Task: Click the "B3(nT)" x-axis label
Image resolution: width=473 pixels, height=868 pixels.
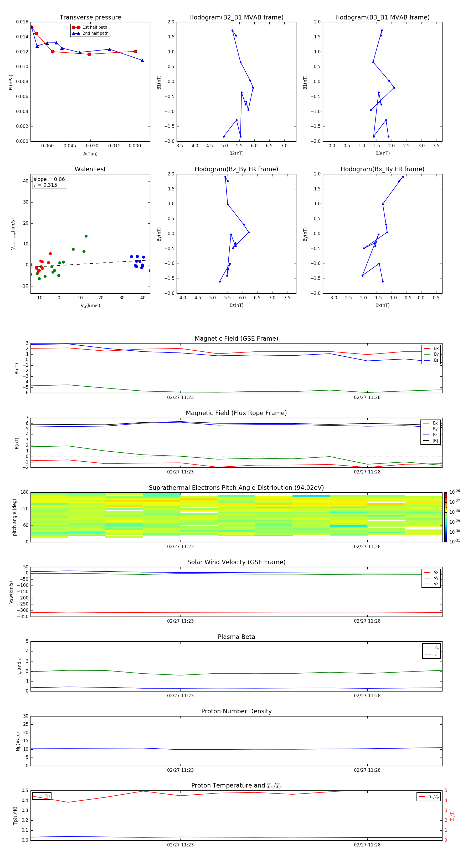Action: pyautogui.click(x=382, y=153)
